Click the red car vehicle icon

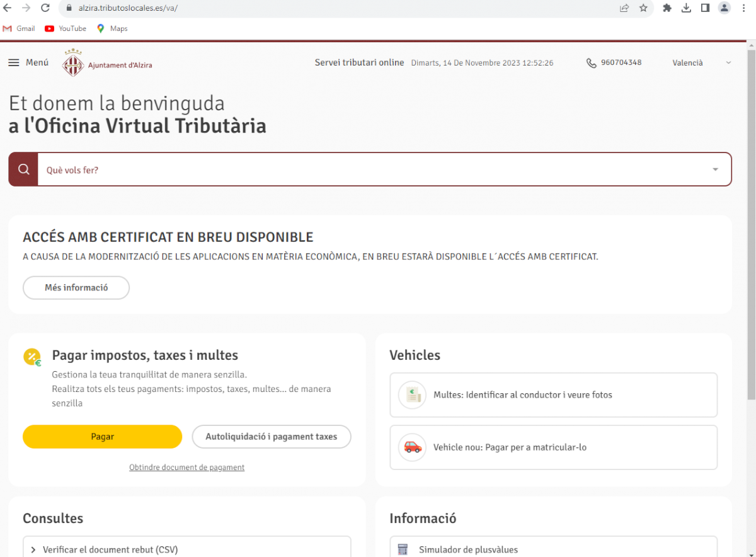tap(412, 447)
